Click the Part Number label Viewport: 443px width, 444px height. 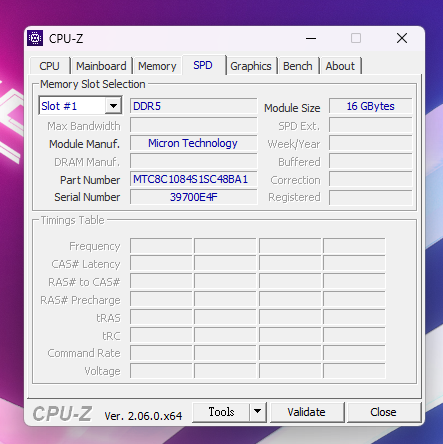point(90,180)
